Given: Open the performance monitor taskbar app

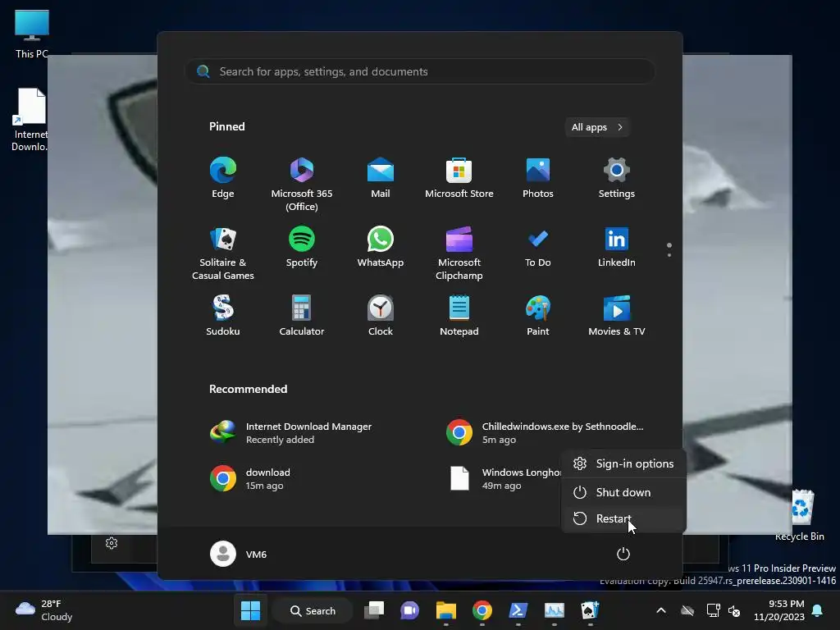Looking at the screenshot, I should click(554, 610).
